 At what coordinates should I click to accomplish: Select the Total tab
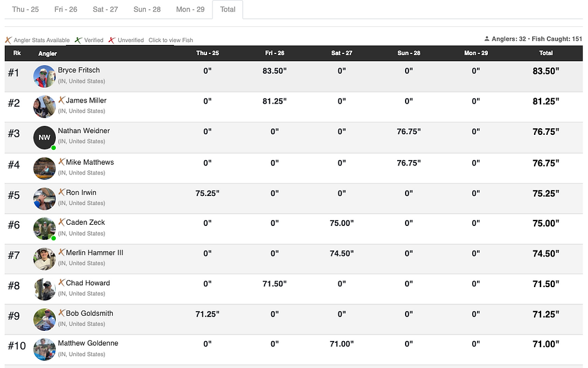(227, 10)
